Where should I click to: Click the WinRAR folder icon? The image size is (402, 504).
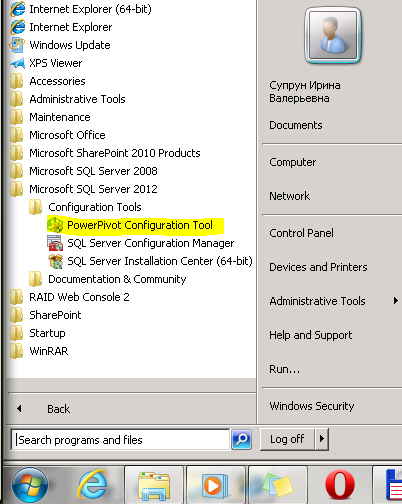tap(16, 351)
